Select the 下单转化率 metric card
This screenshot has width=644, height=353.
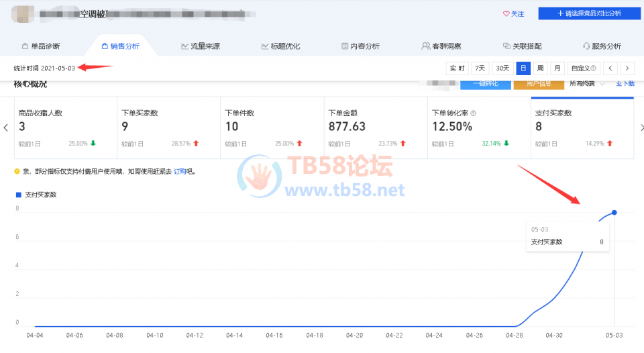coord(479,128)
